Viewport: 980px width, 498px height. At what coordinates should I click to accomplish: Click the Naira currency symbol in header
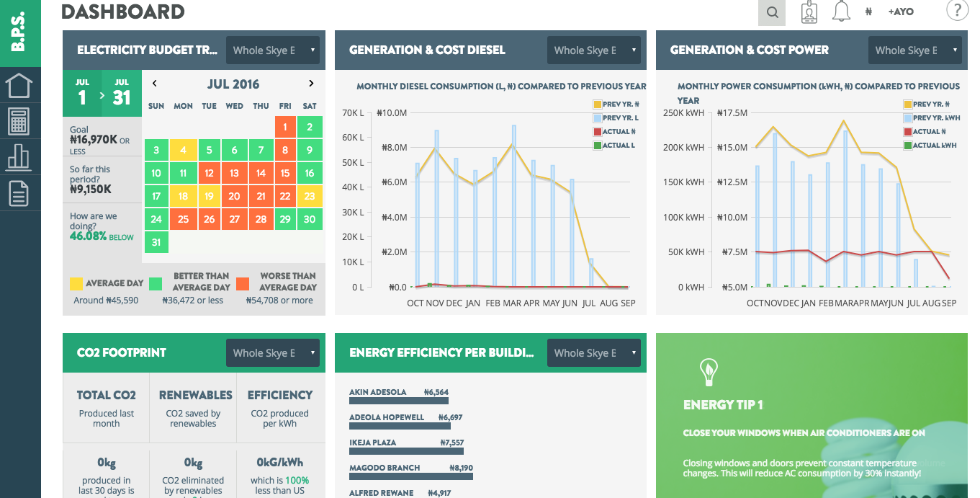pyautogui.click(x=869, y=12)
